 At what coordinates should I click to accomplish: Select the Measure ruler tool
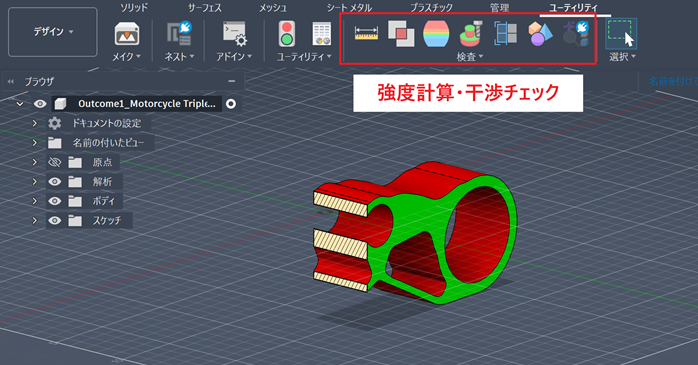[366, 33]
